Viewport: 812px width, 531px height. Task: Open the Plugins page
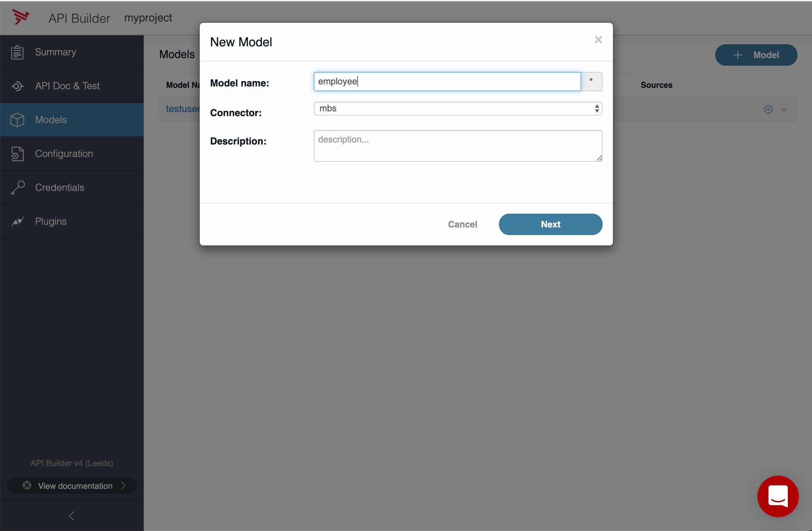(x=72, y=222)
